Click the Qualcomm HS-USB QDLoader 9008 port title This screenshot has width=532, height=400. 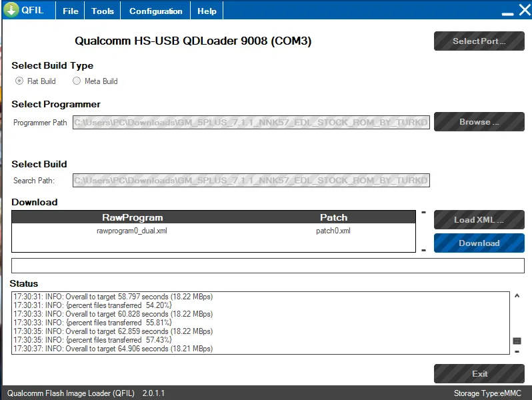click(x=193, y=41)
